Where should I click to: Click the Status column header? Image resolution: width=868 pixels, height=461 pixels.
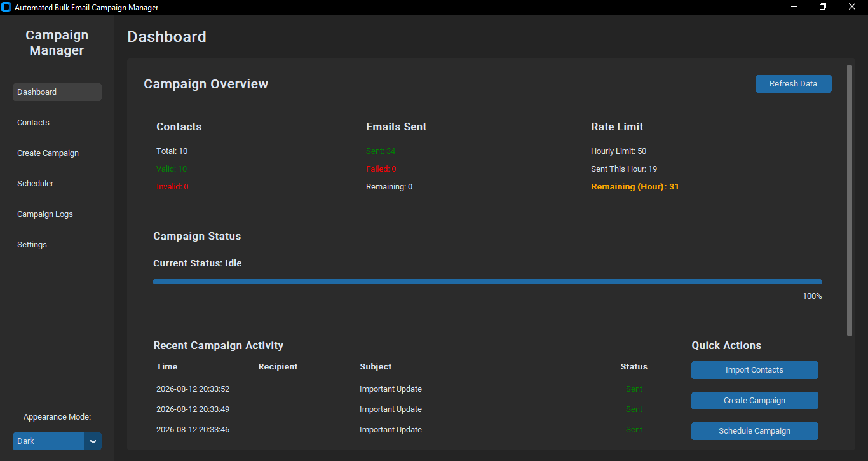(x=634, y=367)
